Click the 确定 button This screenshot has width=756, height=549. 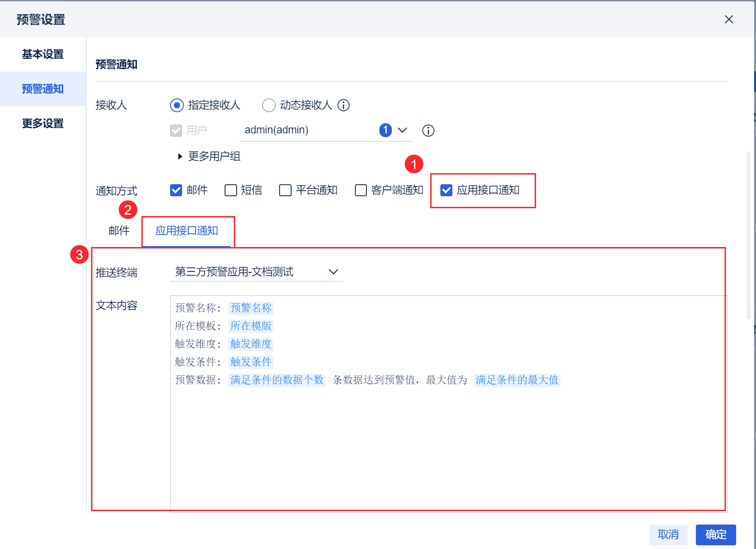(716, 535)
